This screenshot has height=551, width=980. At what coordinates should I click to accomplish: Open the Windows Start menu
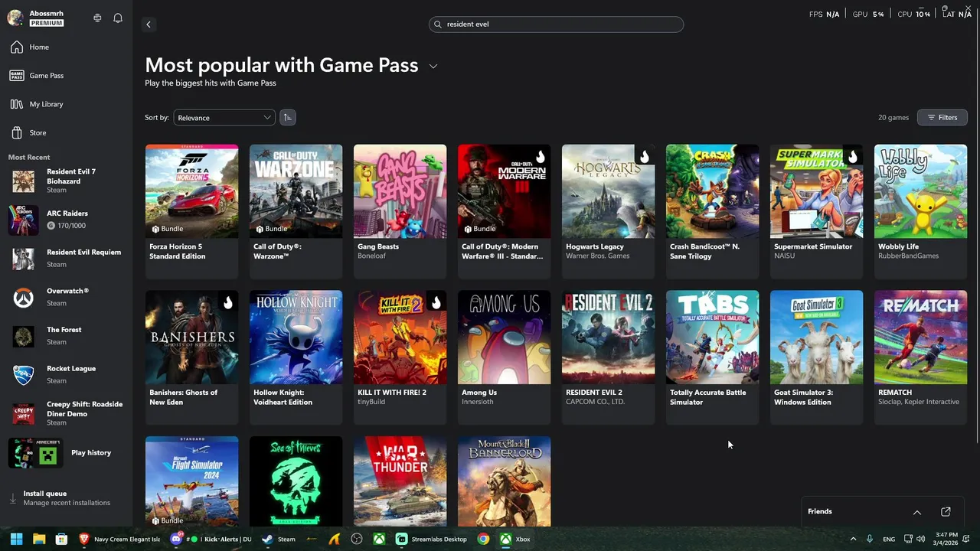tap(16, 539)
